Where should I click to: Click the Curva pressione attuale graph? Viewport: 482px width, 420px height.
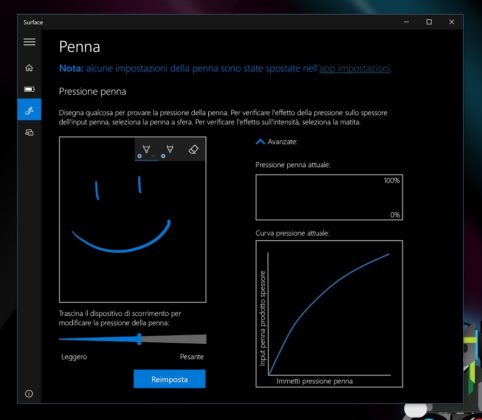click(x=329, y=314)
